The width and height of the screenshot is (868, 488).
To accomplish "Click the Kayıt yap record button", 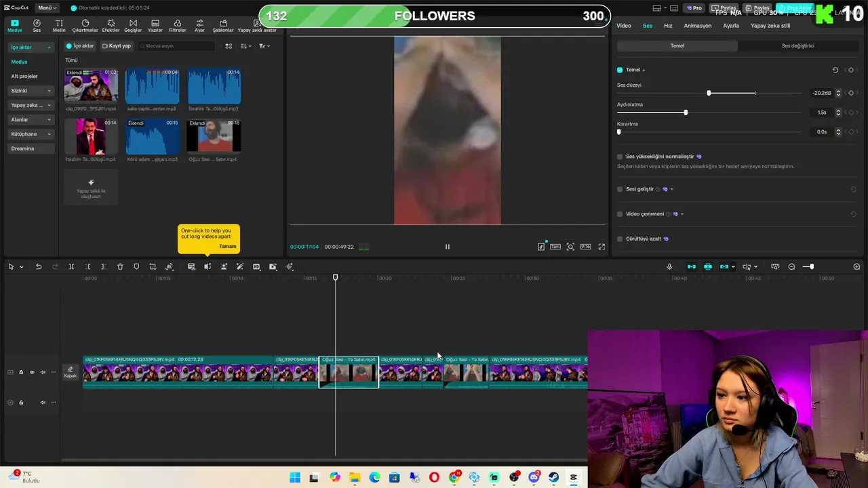I will click(116, 46).
